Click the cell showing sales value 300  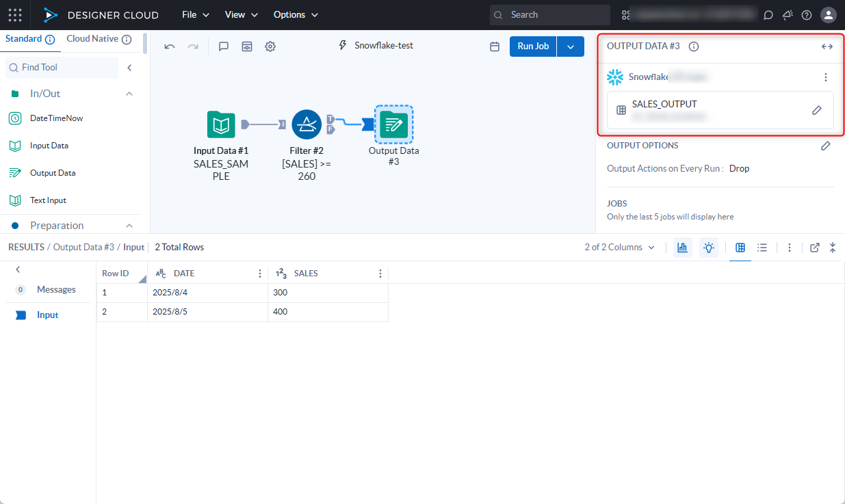pos(328,293)
